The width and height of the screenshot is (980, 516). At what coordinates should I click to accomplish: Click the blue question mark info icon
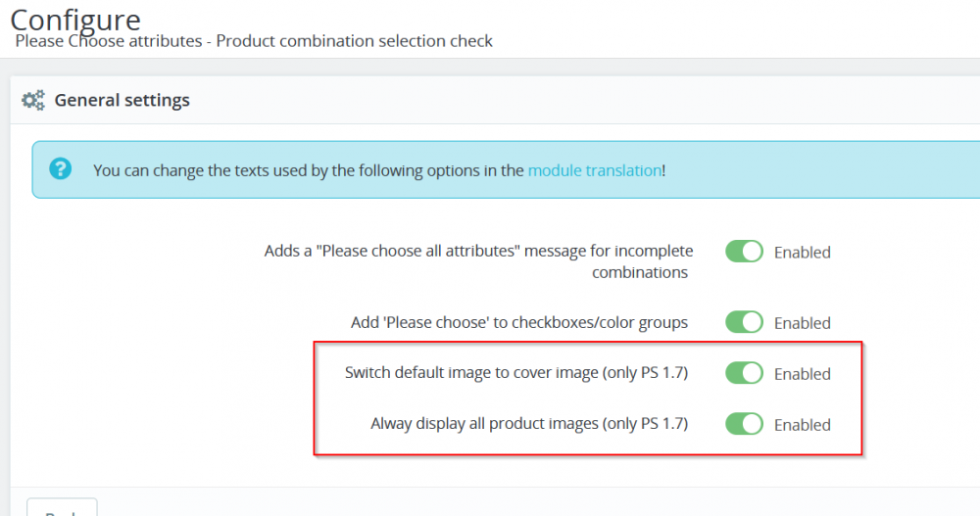(61, 168)
